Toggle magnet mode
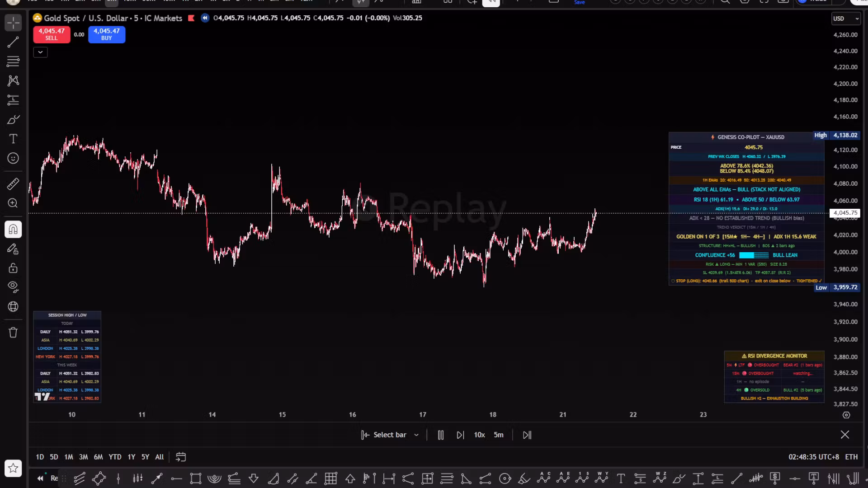The height and width of the screenshot is (488, 868). [13, 229]
